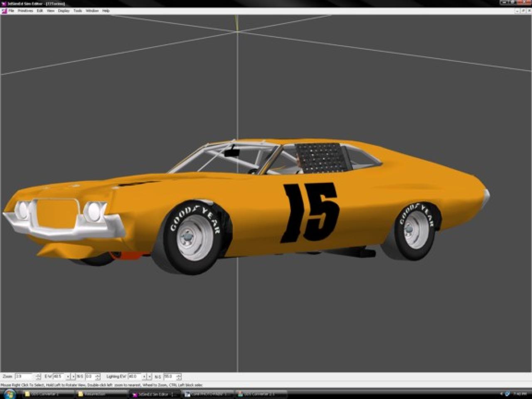Click right arrow beside view E/W field
Image resolution: width=532 pixels, height=399 pixels.
click(73, 377)
